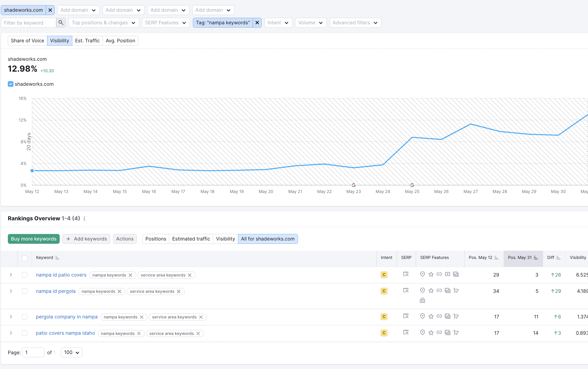The image size is (588, 369).
Task: Remove the shadeworks.com domain chip
Action: [x=50, y=10]
